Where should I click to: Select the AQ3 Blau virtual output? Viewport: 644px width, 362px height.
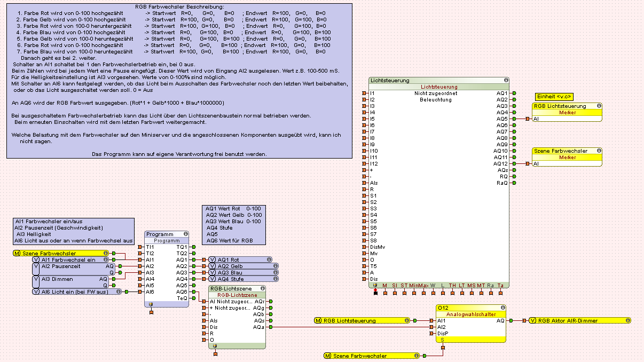(240, 272)
